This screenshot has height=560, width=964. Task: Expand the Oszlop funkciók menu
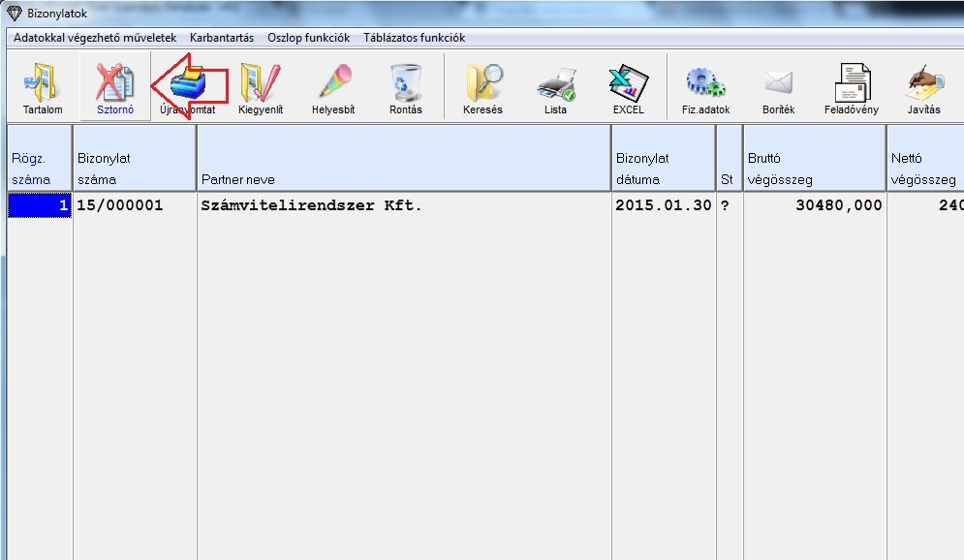308,38
